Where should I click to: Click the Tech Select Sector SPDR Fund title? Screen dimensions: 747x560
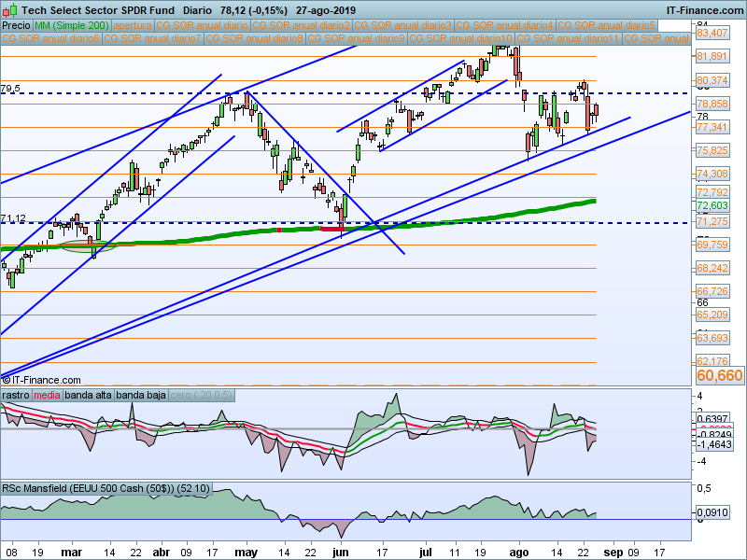(98, 10)
